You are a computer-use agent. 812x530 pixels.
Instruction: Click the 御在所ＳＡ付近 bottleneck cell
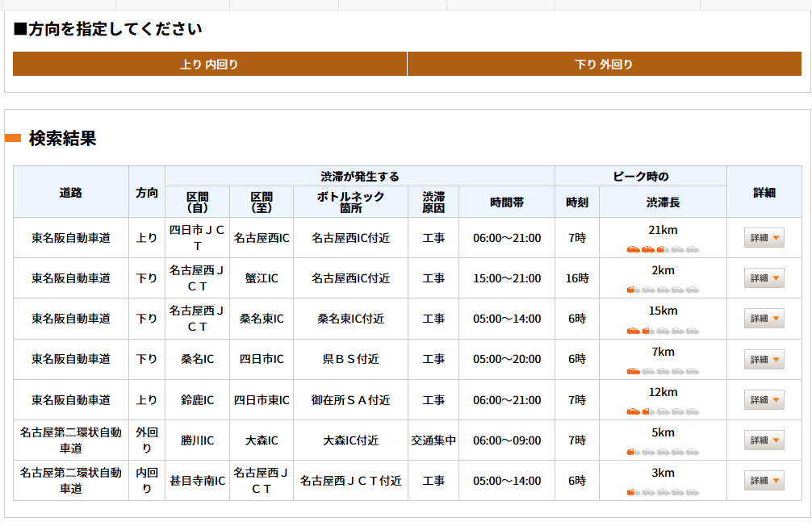[351, 400]
